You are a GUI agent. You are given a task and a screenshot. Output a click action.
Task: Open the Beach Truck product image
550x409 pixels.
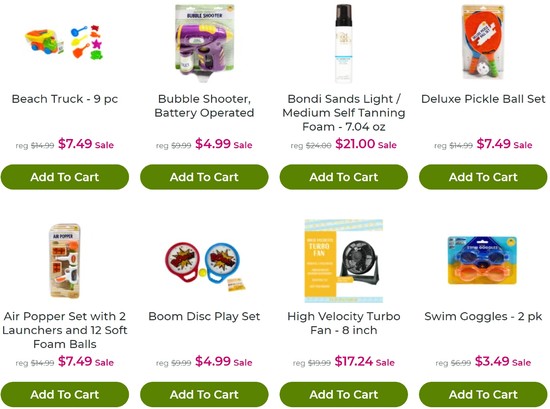[x=64, y=42]
